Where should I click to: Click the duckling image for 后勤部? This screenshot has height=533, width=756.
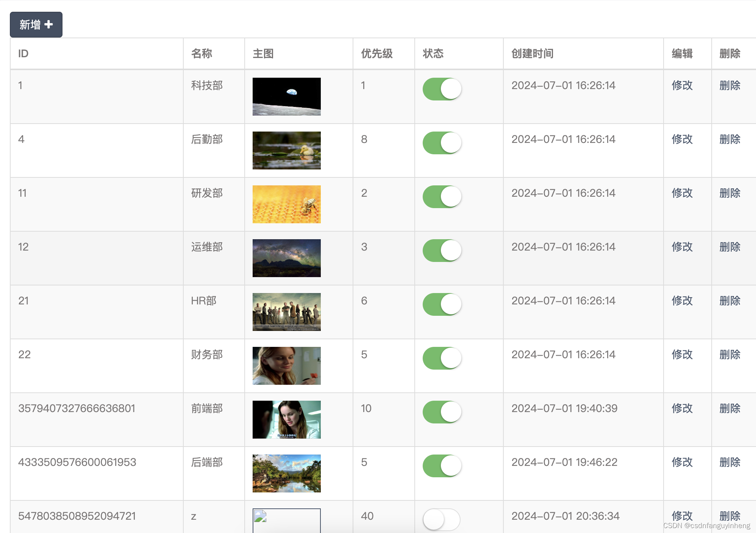point(286,150)
